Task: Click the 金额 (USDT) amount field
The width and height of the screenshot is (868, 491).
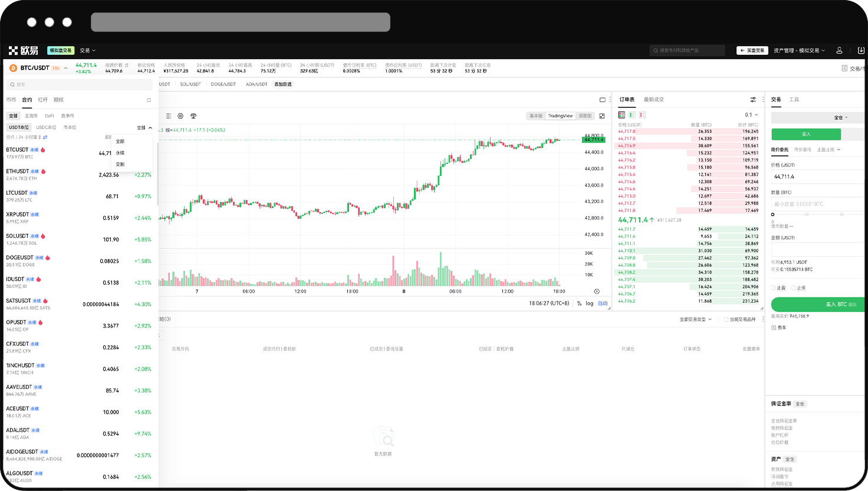Action: (817, 249)
